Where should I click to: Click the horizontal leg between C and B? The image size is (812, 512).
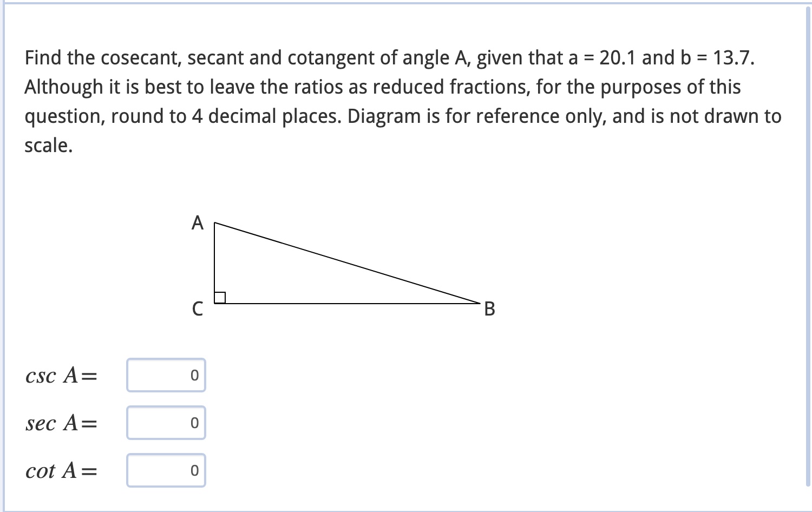(x=346, y=303)
